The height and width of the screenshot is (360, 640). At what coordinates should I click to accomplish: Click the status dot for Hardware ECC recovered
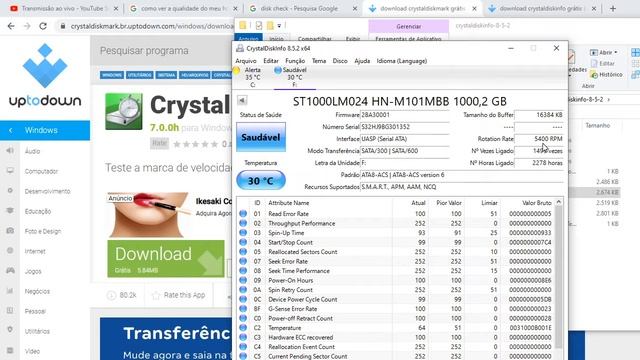243,337
